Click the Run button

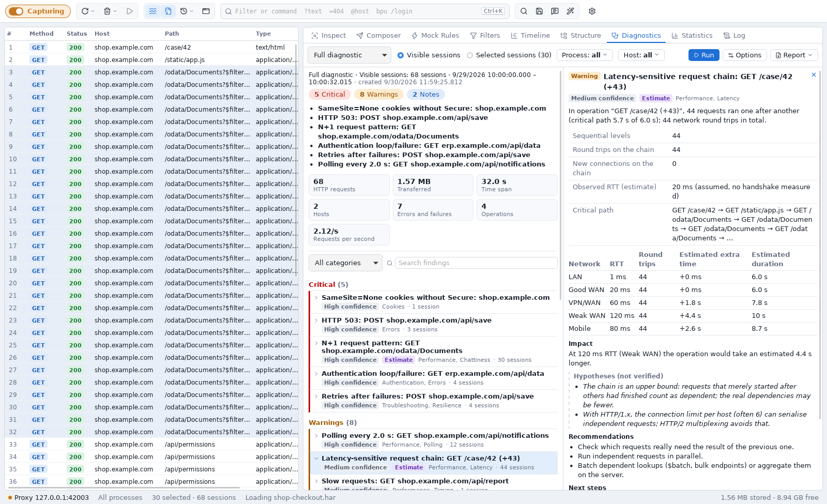(x=703, y=55)
